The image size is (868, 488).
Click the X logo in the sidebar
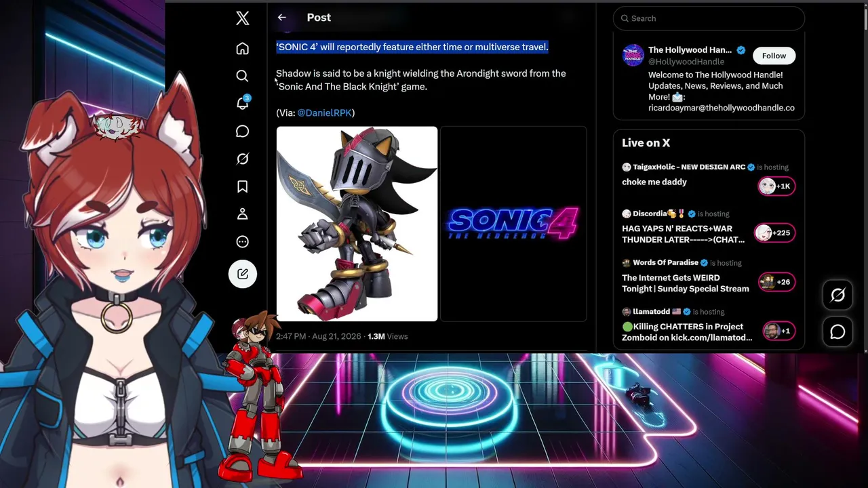click(x=242, y=18)
